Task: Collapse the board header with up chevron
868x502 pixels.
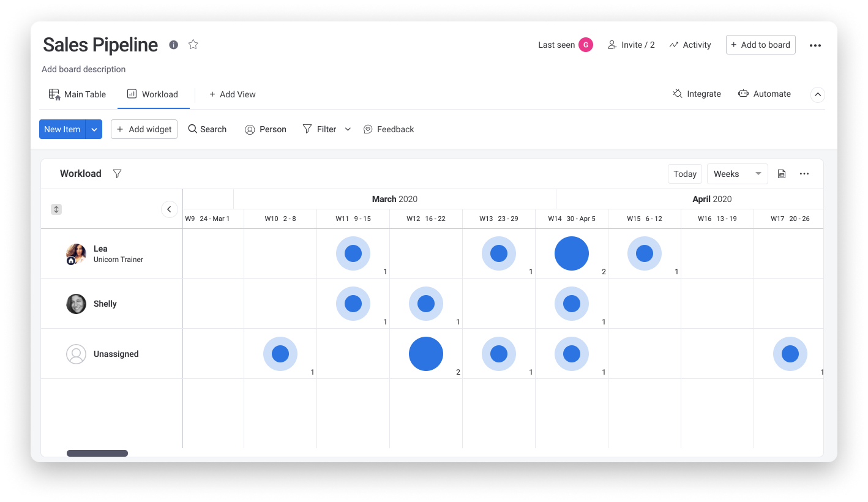Action: point(818,94)
